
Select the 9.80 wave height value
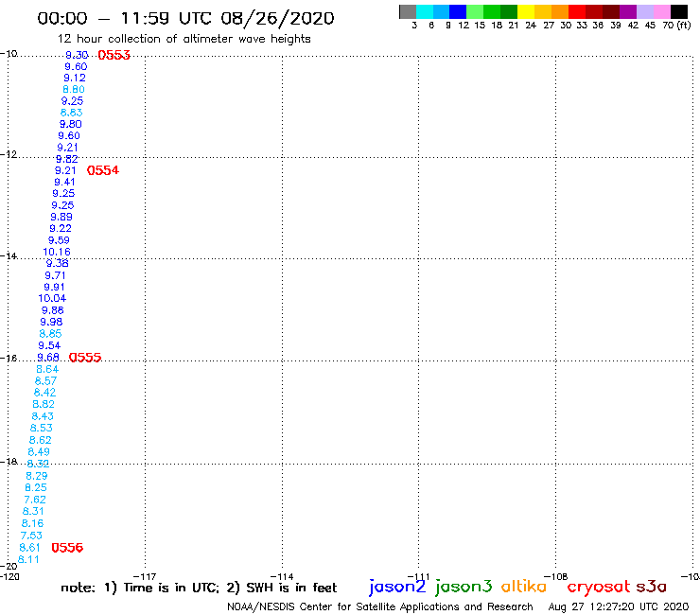tap(71, 124)
